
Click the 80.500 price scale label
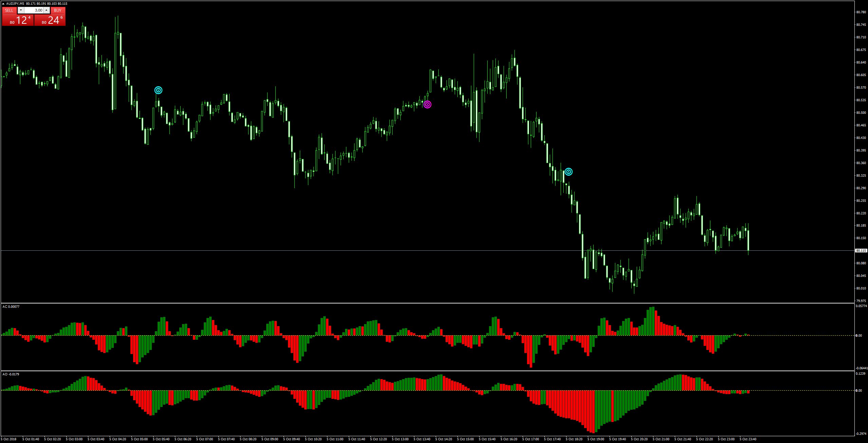[861, 113]
